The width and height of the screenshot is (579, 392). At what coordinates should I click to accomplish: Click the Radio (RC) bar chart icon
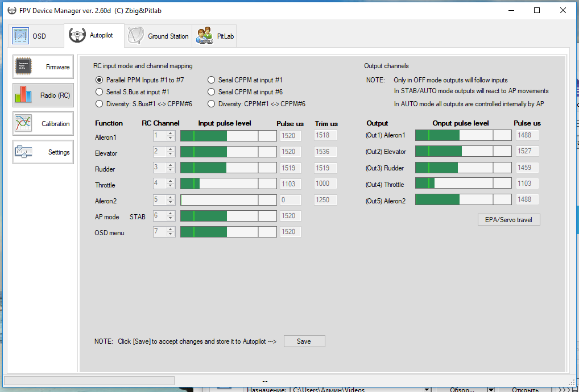(24, 95)
